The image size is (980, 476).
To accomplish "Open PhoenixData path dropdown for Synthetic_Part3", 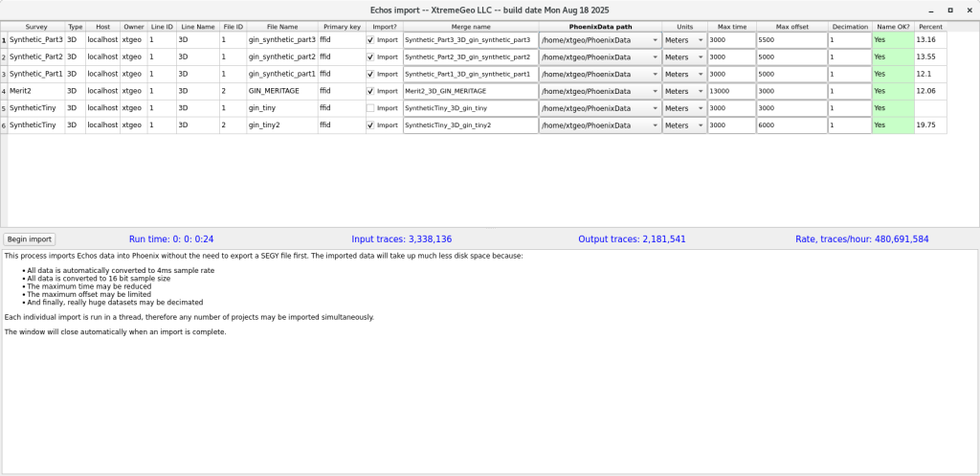I will pyautogui.click(x=600, y=40).
